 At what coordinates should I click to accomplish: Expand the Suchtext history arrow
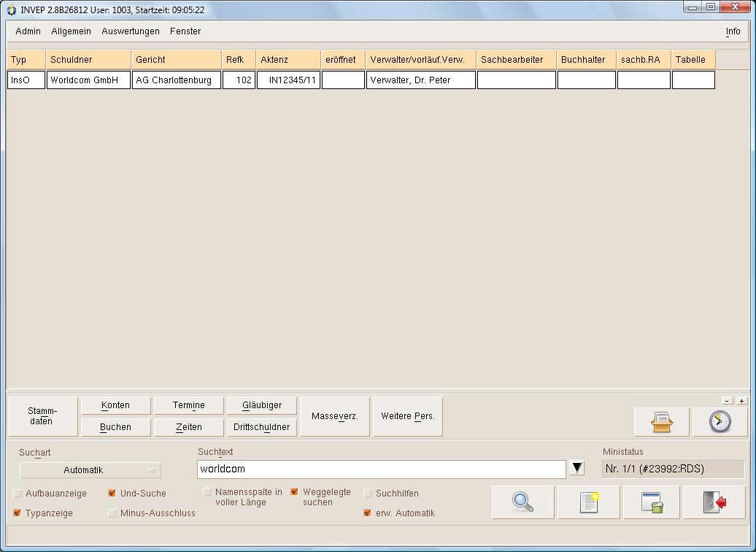[x=577, y=468]
